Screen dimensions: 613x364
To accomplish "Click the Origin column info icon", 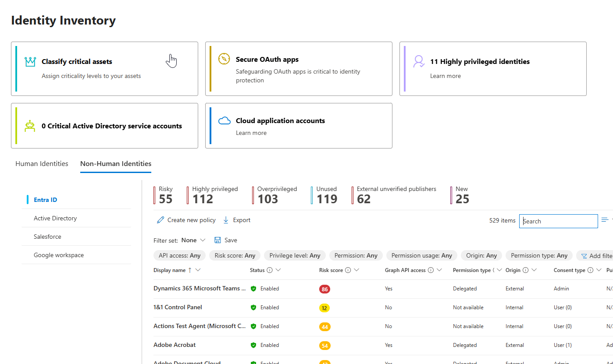I will coord(525,270).
